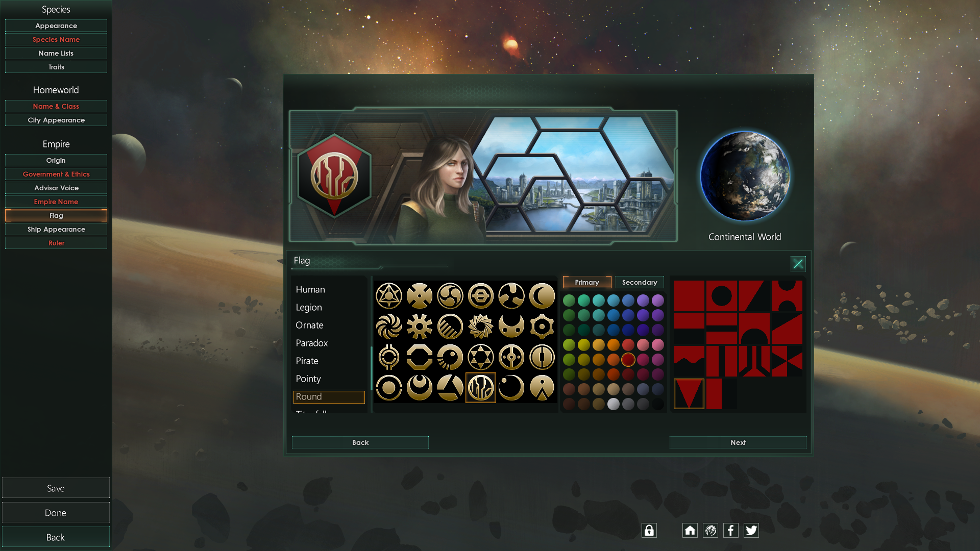Select the Human emblem category
Screen dimensions: 980x551
310,289
